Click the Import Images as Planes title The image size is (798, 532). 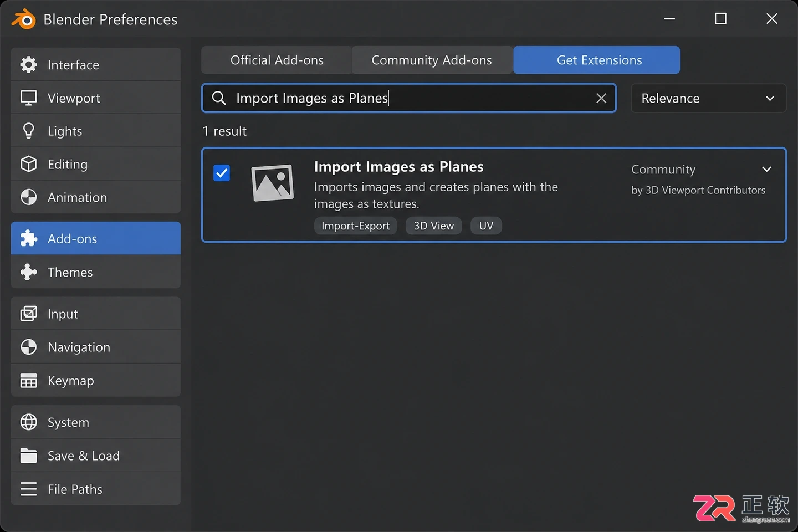click(x=398, y=167)
